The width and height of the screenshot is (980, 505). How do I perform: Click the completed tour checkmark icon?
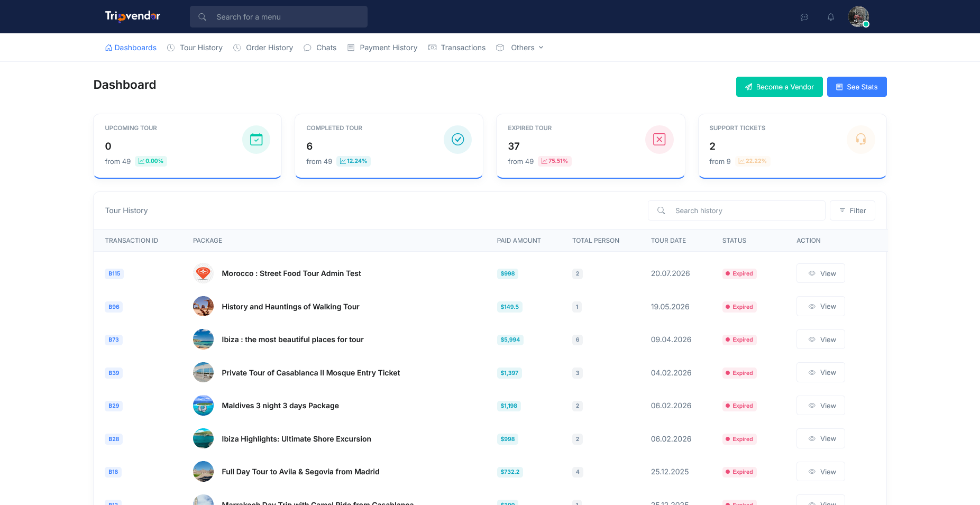point(458,140)
